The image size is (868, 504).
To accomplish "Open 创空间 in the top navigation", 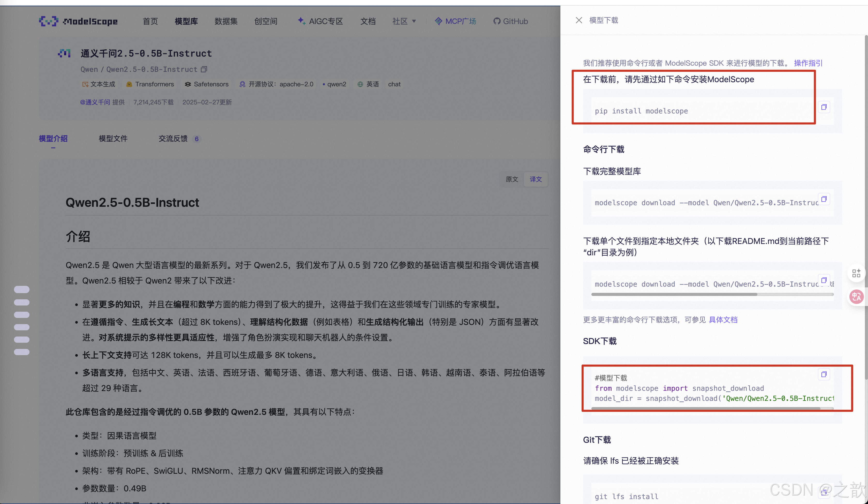I will pyautogui.click(x=266, y=21).
